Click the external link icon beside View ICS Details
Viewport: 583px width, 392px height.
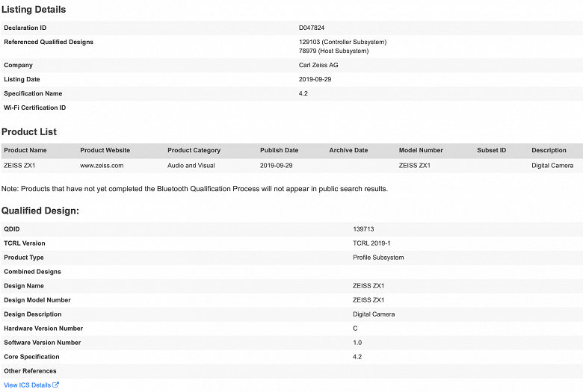(x=55, y=385)
